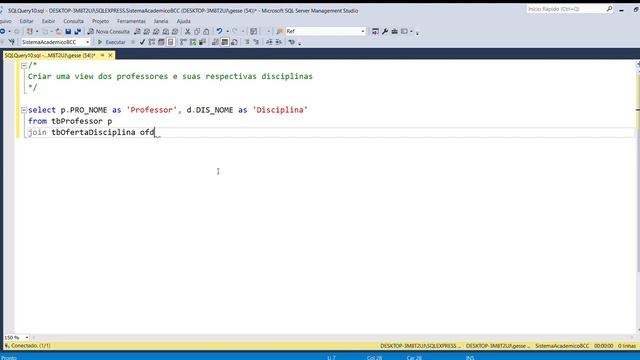Click the Parse query checkmark icon
This screenshot has width=640, height=360.
142,42
